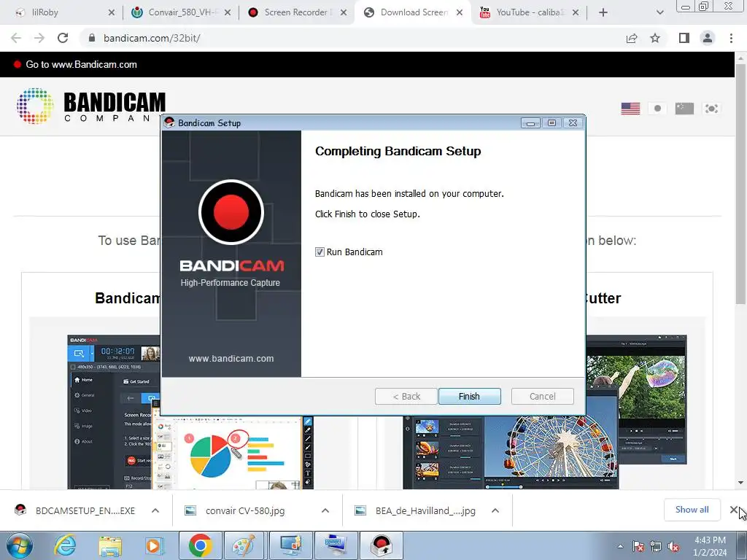Viewport: 747px width, 560px height.
Task: Open Paint from the taskbar
Action: click(244, 545)
